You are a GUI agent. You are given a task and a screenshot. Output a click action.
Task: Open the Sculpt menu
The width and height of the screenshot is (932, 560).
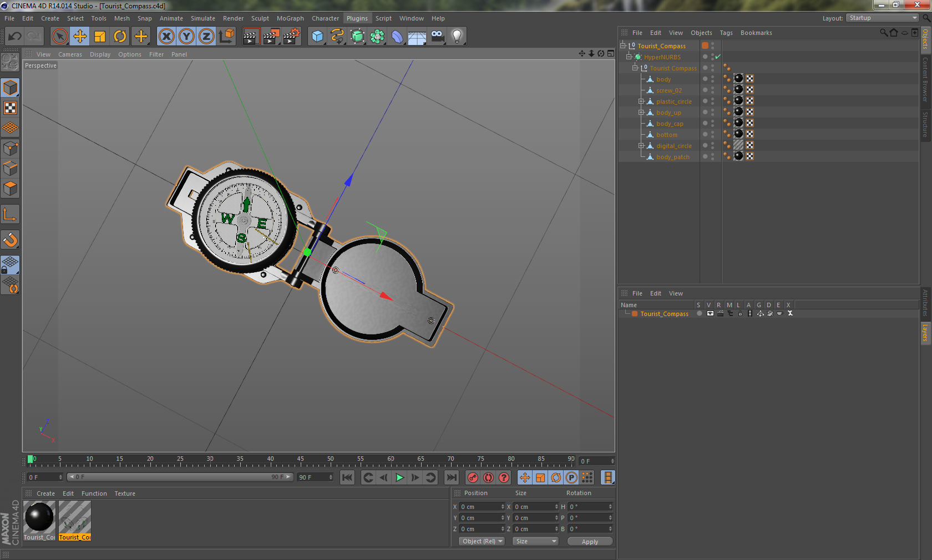click(260, 18)
